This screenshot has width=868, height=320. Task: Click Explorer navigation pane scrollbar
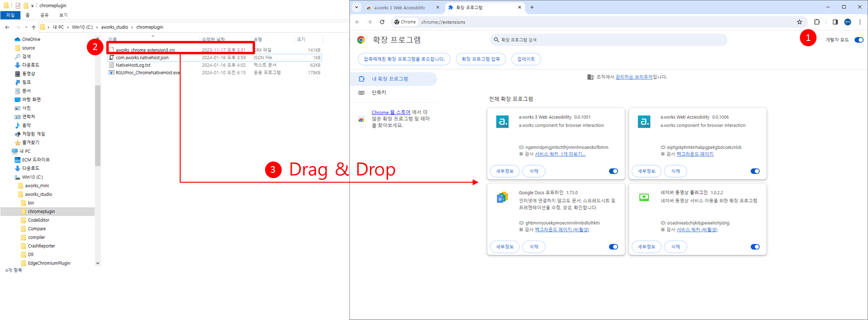click(x=98, y=126)
